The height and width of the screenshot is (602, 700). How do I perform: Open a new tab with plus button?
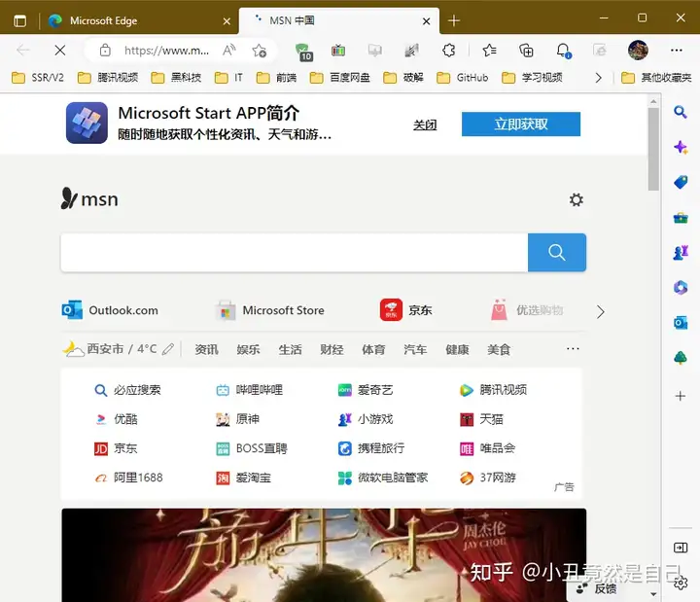(454, 20)
